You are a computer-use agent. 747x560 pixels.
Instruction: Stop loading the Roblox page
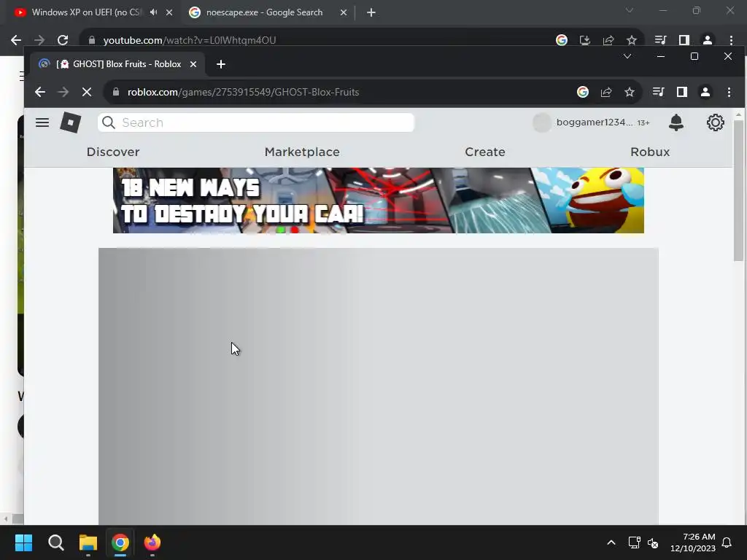[87, 92]
